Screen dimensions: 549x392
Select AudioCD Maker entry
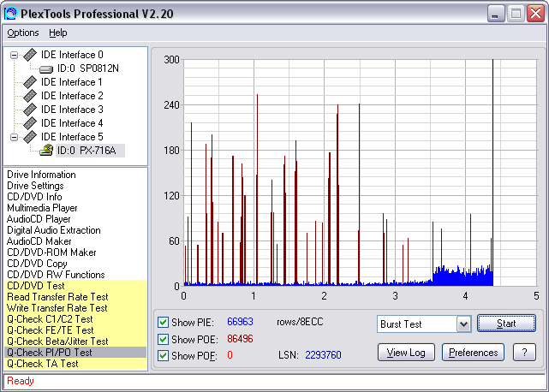39,241
